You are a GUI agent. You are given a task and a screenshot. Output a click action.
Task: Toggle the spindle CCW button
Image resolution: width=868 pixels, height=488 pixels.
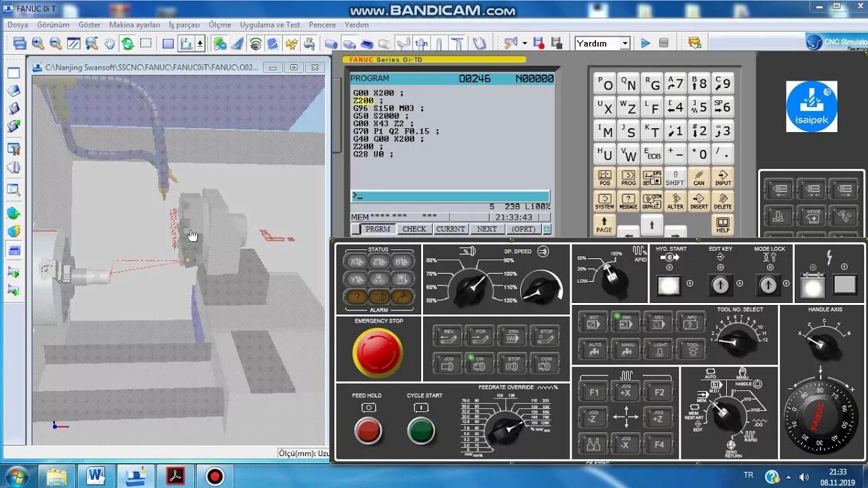[x=545, y=363]
